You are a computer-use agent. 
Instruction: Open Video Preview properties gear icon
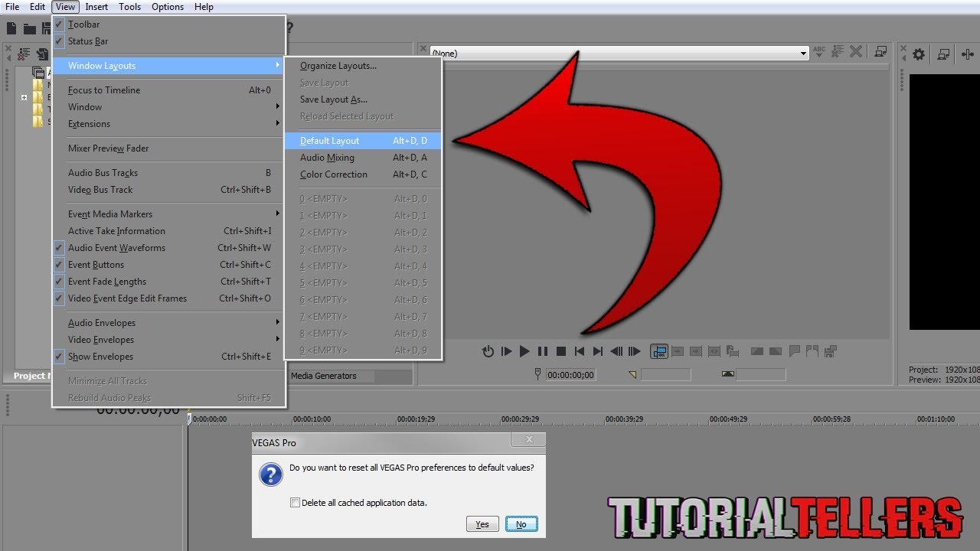919,54
